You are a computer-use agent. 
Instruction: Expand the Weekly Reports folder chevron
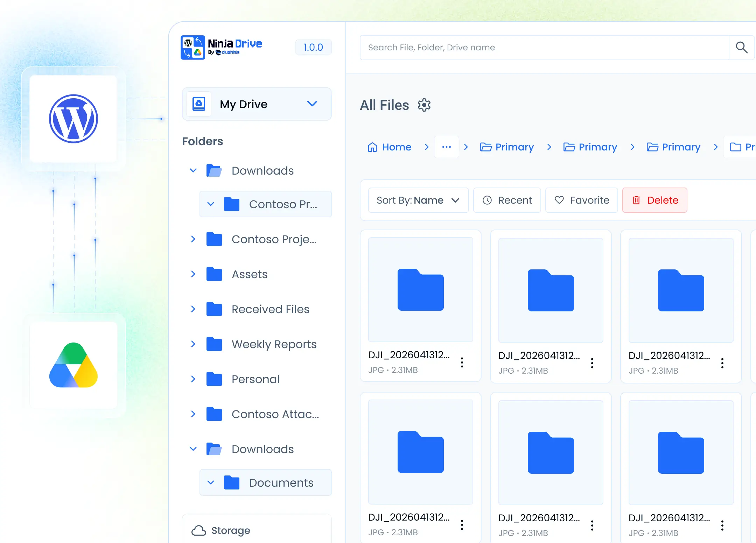click(193, 344)
